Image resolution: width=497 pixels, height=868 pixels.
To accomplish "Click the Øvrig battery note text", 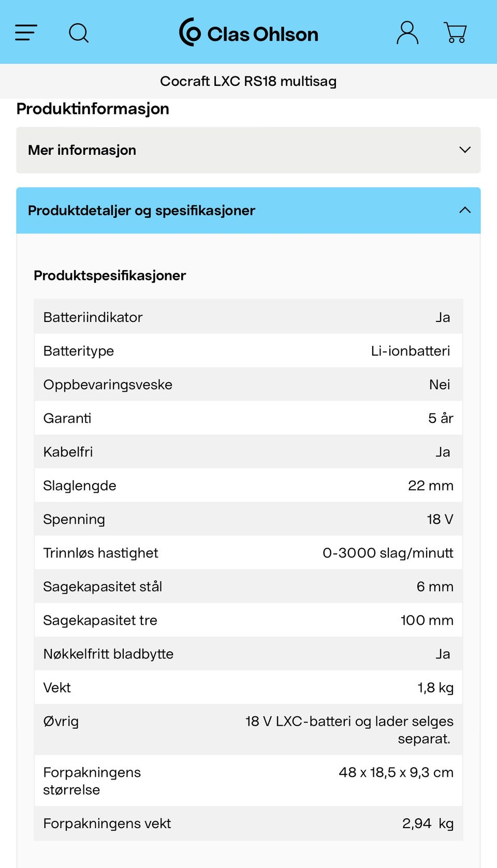I will tap(349, 730).
